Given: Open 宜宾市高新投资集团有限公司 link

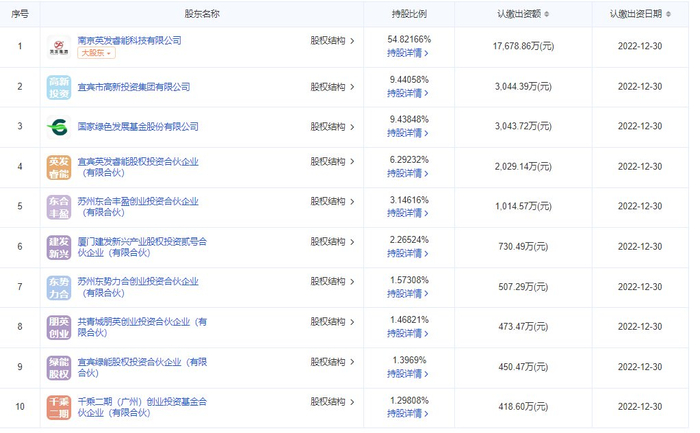Looking at the screenshot, I should point(133,87).
